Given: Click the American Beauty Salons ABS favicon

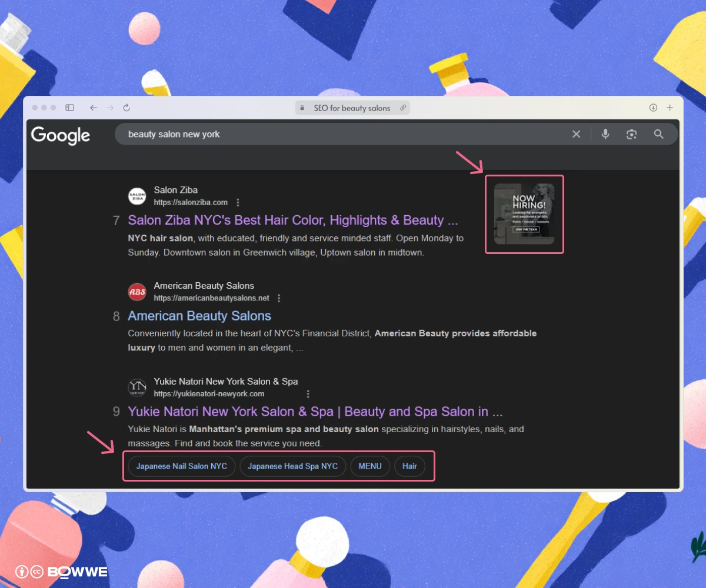Looking at the screenshot, I should 137,292.
